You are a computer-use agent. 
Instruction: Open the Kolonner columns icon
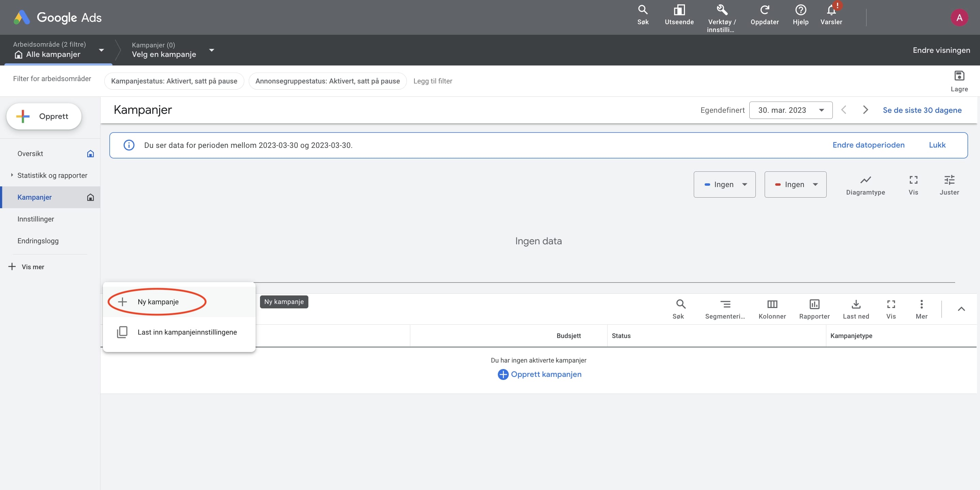coord(772,304)
